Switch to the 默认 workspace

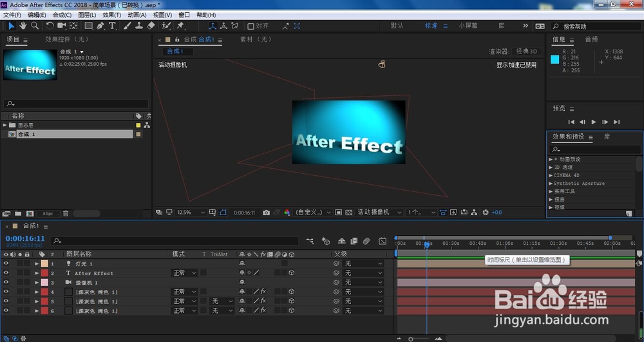coord(397,26)
